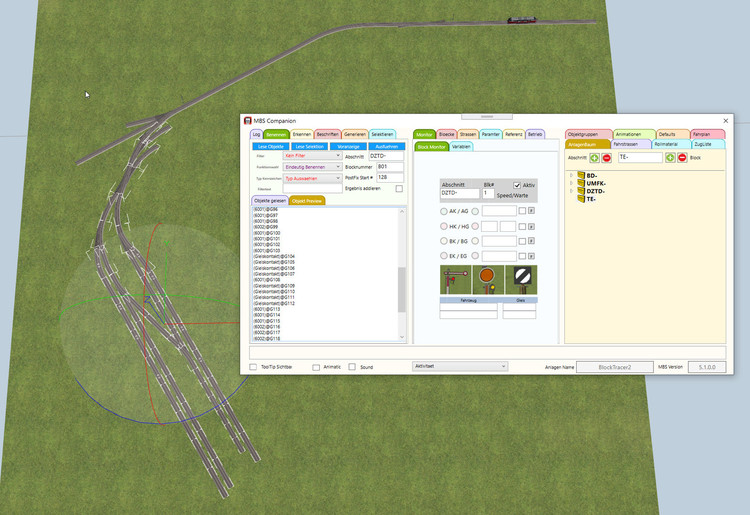Select the AK / AG radio button

tap(444, 211)
